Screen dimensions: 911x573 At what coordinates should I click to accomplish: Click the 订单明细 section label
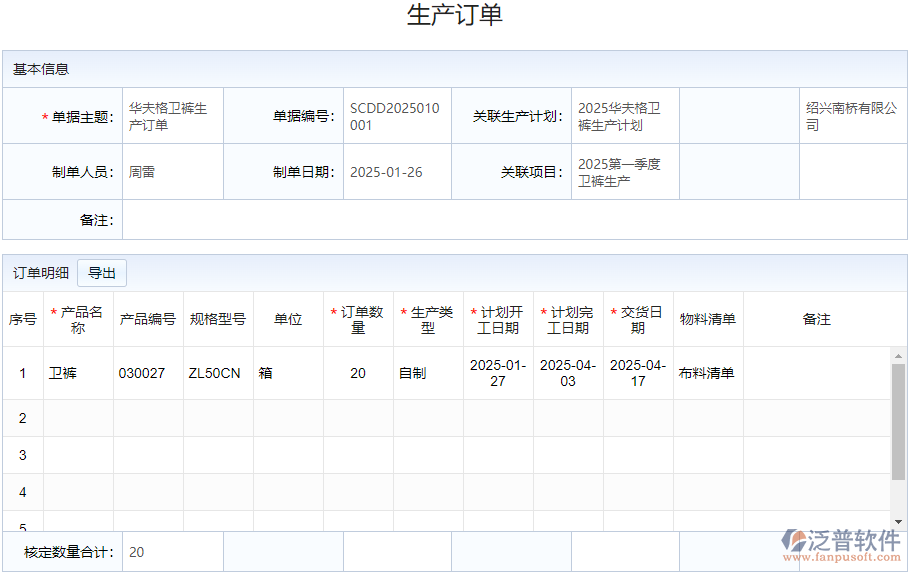[x=41, y=273]
